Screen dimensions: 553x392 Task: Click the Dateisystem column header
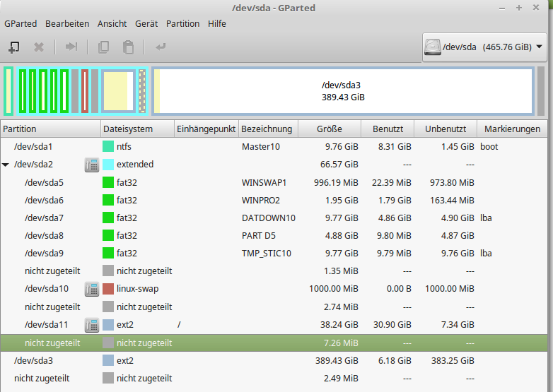[x=138, y=129]
